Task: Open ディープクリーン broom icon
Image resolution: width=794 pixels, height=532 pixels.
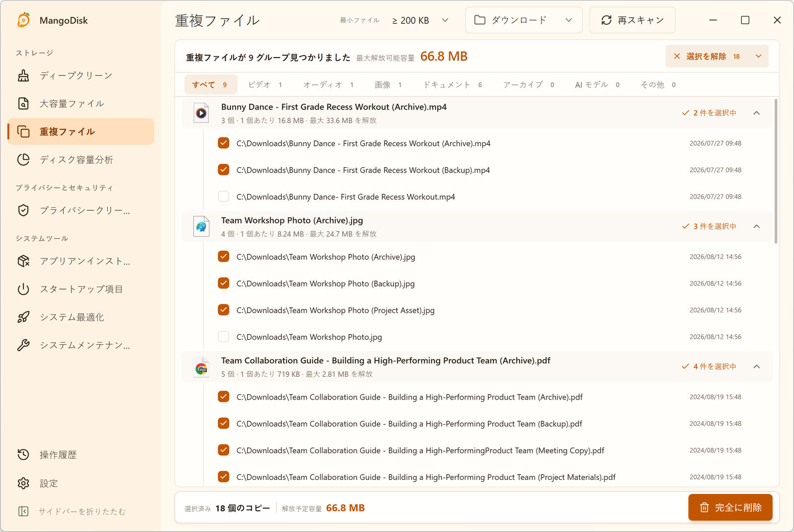Action: click(23, 75)
